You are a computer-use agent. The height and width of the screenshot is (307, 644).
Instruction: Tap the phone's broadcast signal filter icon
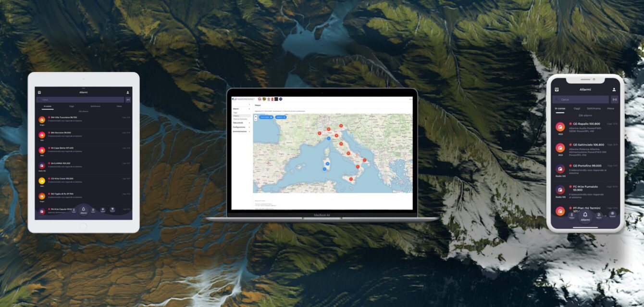coord(614,100)
